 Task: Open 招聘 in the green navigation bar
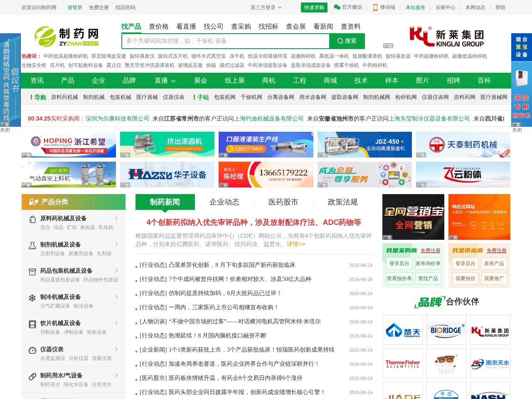(x=453, y=81)
